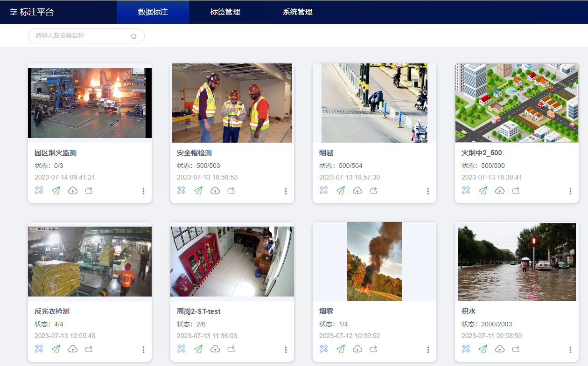Click the cloud upload icon on 翻越 card
The image size is (588, 366).
click(x=357, y=190)
